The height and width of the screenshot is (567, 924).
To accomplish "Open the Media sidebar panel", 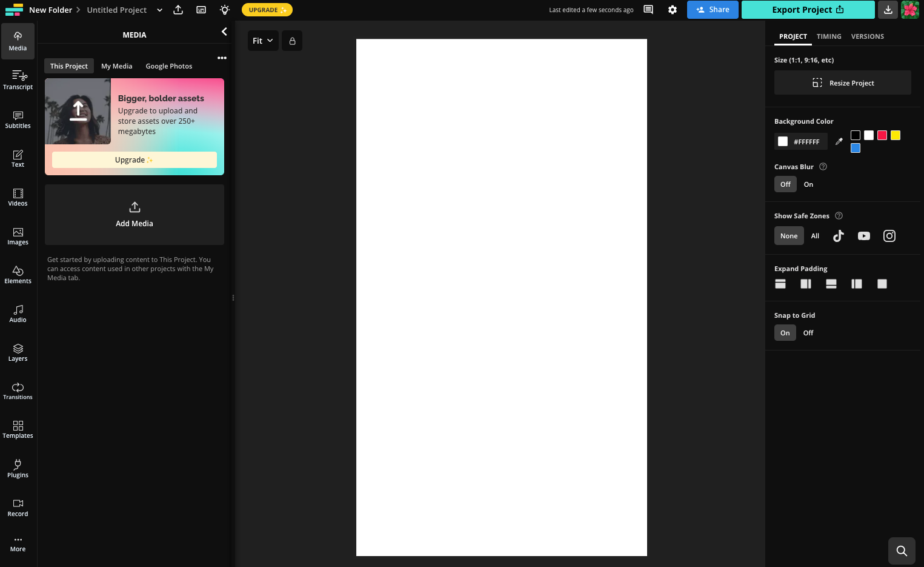I will (18, 41).
